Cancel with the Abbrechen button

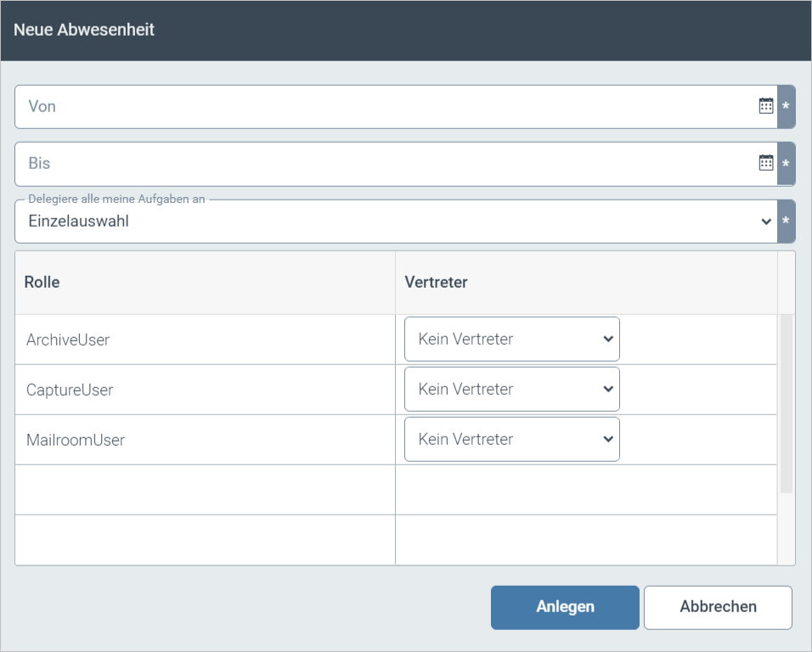718,607
